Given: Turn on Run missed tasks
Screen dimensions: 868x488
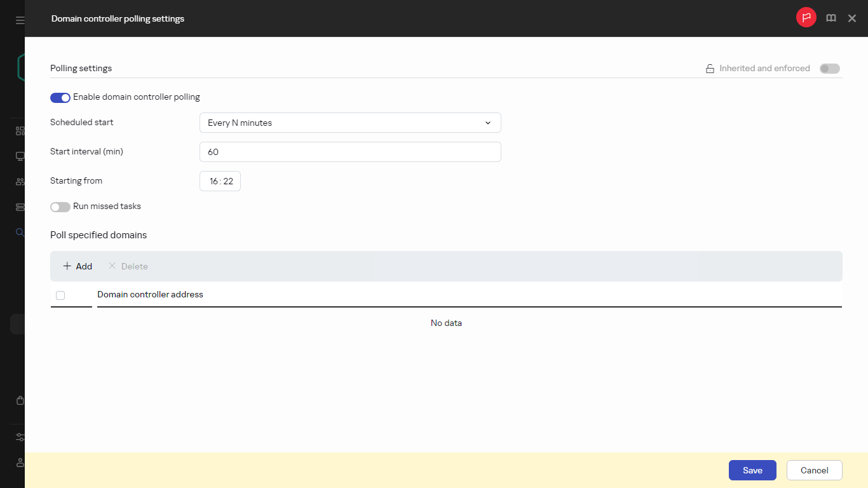Looking at the screenshot, I should 60,207.
